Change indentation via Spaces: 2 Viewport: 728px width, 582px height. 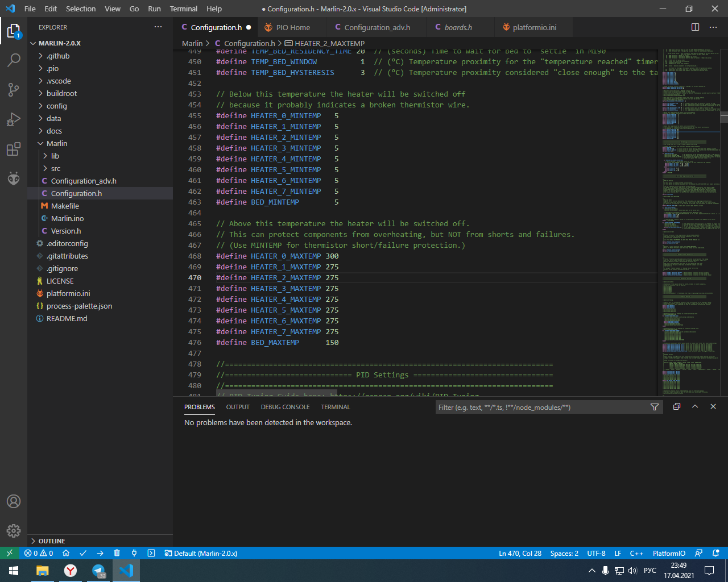point(564,553)
